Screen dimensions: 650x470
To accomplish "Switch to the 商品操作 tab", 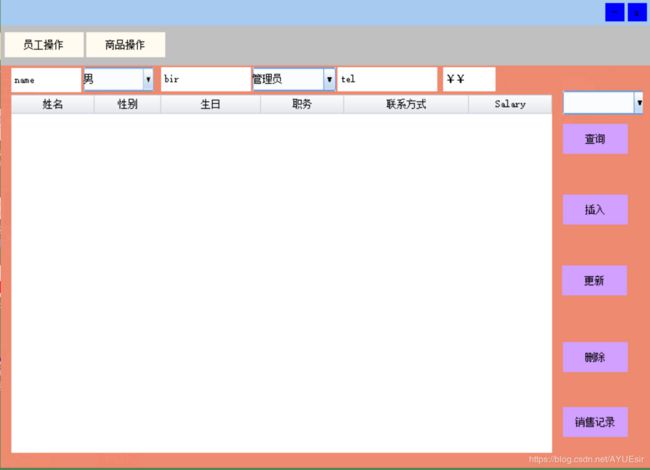I will tap(125, 45).
